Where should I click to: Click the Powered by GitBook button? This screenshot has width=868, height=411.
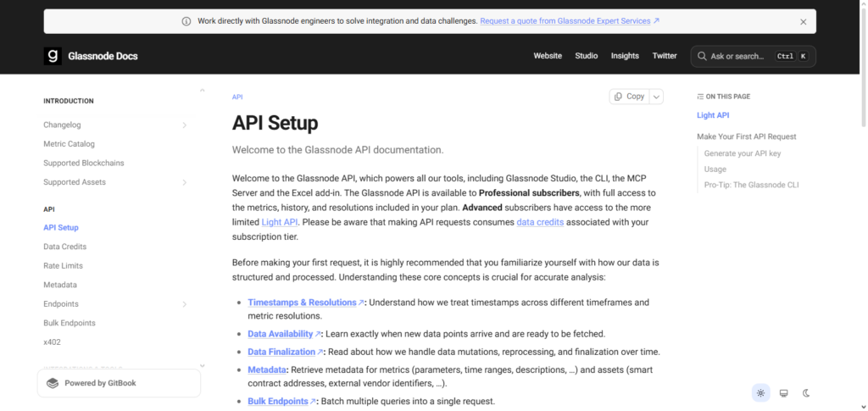point(119,383)
